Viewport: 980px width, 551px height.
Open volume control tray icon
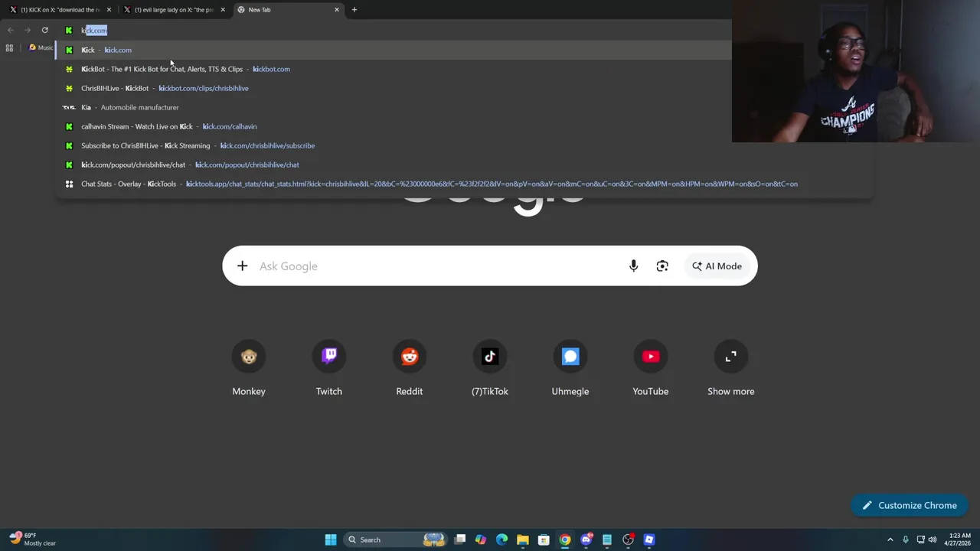pyautogui.click(x=933, y=540)
